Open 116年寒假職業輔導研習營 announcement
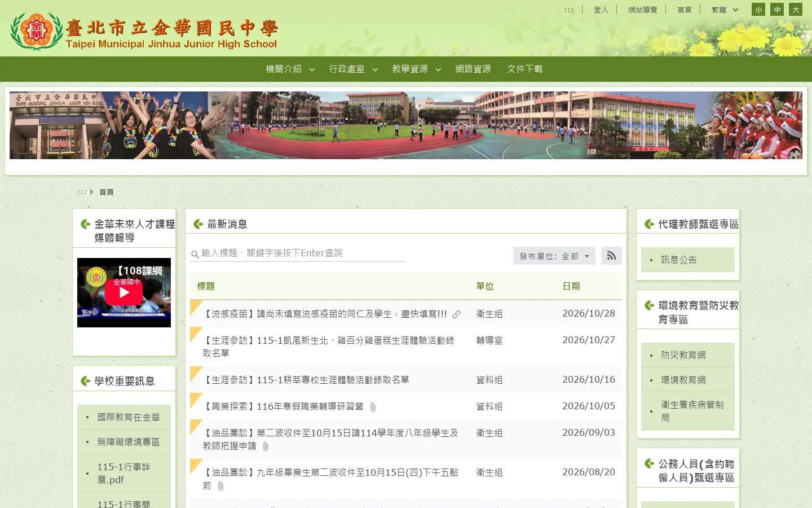This screenshot has height=508, width=812. click(283, 406)
